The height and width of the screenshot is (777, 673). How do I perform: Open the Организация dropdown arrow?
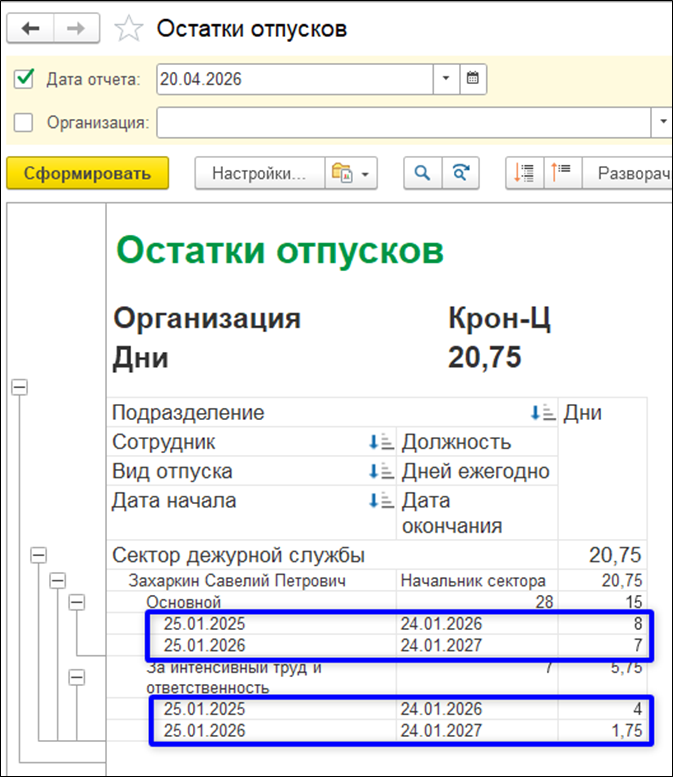tap(662, 122)
